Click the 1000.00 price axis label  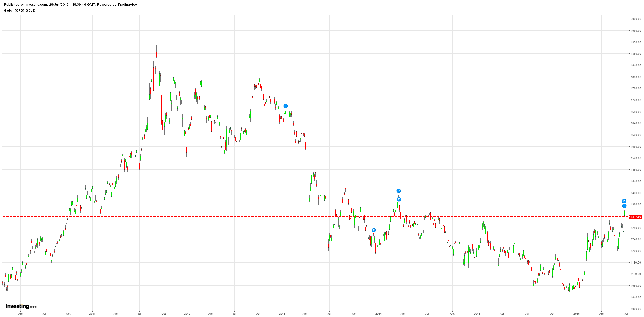tap(636, 309)
